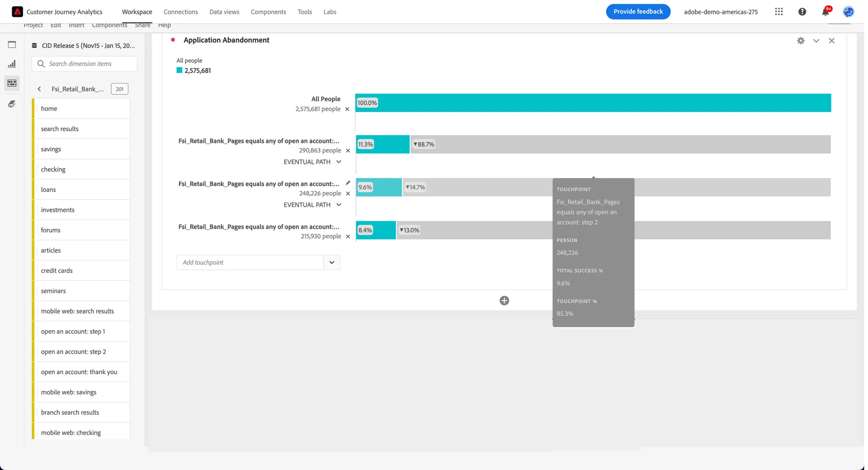
Task: Collapse the Application Abandonment panel
Action: pyautogui.click(x=816, y=41)
